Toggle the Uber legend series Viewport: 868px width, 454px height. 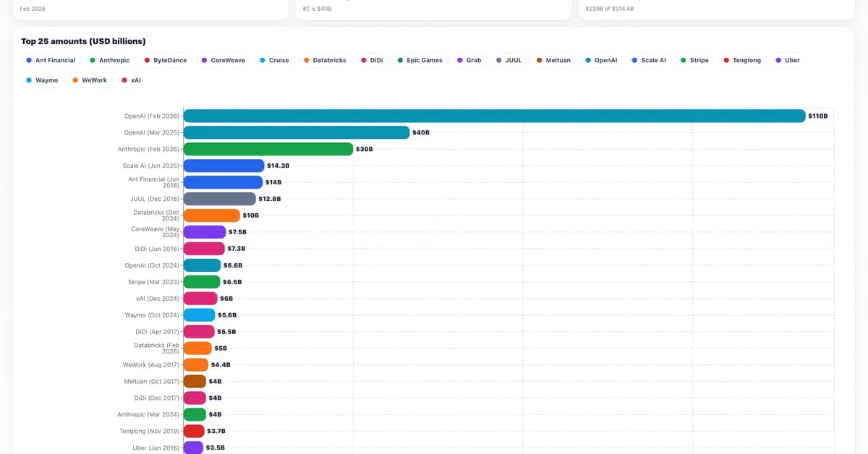[x=788, y=60]
